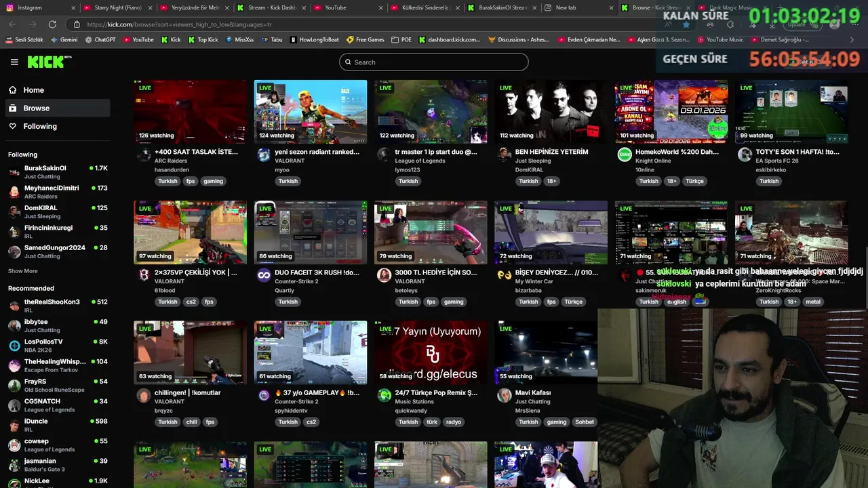Screen dimensions: 868x488
Task: Click eskibirkeko avatar on EA Sports FC card
Action: click(x=745, y=155)
